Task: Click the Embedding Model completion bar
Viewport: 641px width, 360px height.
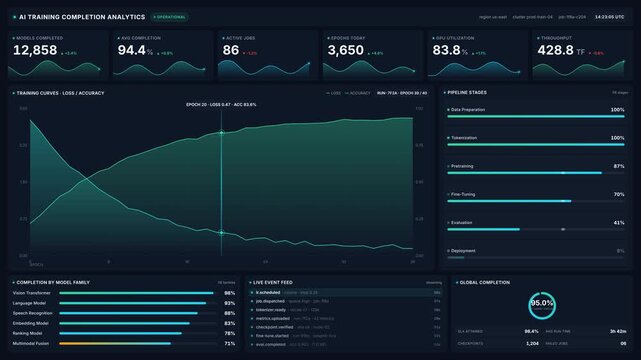Action: coord(138,323)
